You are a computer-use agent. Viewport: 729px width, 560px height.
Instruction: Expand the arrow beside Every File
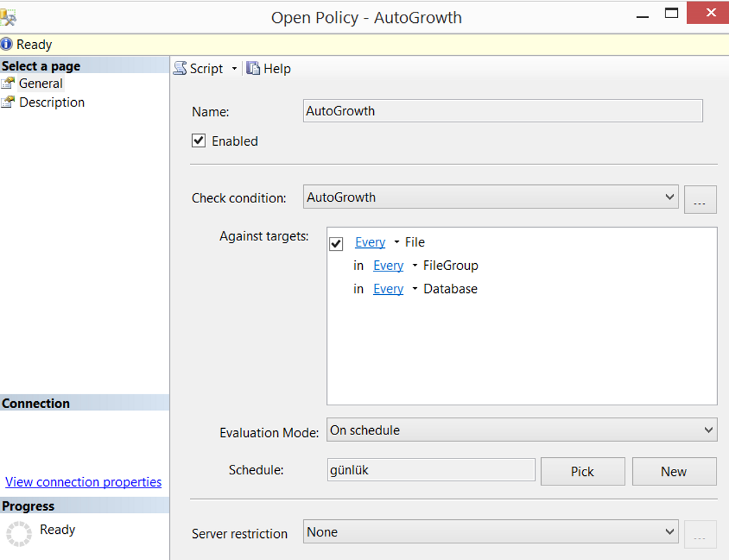[x=397, y=242]
